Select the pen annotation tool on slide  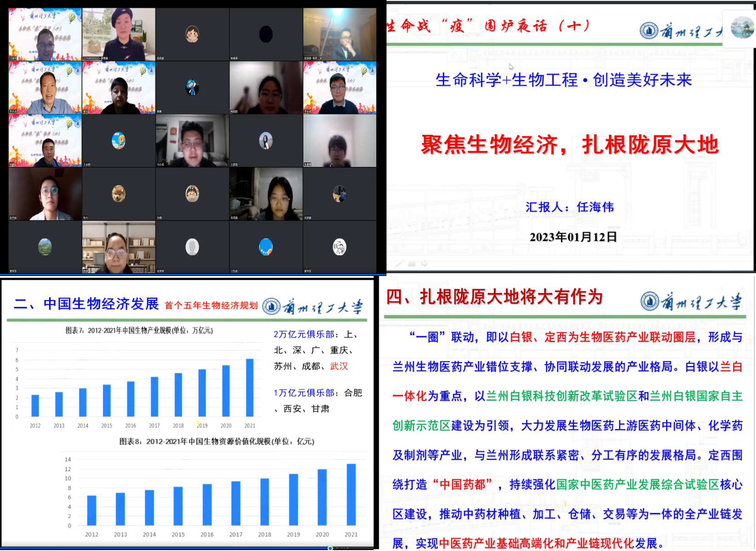pyautogui.click(x=398, y=264)
